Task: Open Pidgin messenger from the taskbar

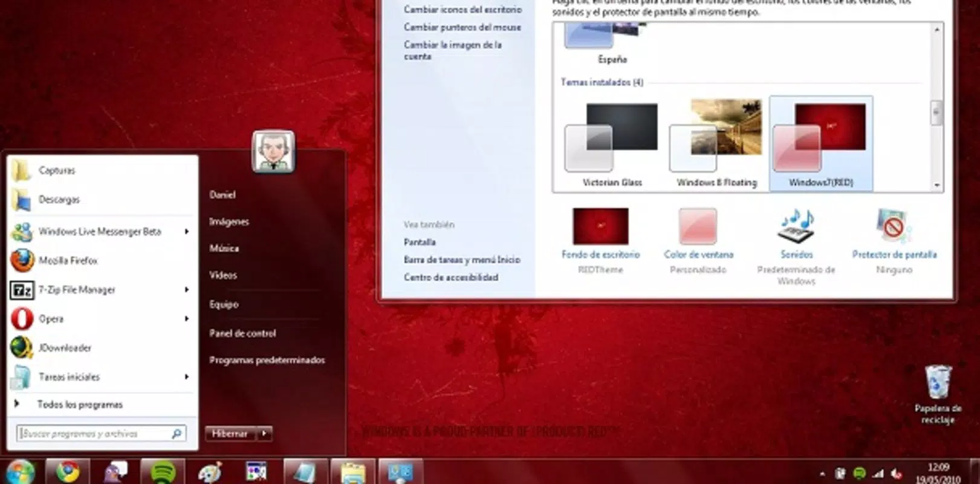Action: [115, 472]
